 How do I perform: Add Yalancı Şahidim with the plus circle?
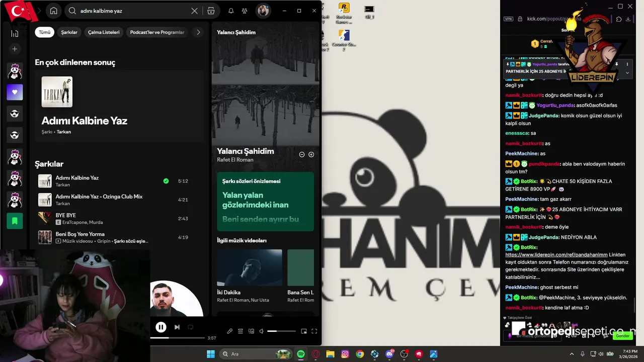[311, 154]
